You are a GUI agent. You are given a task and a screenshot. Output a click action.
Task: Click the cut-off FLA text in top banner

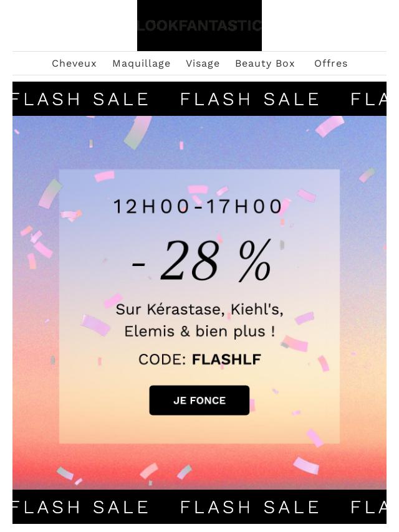pyautogui.click(x=368, y=99)
